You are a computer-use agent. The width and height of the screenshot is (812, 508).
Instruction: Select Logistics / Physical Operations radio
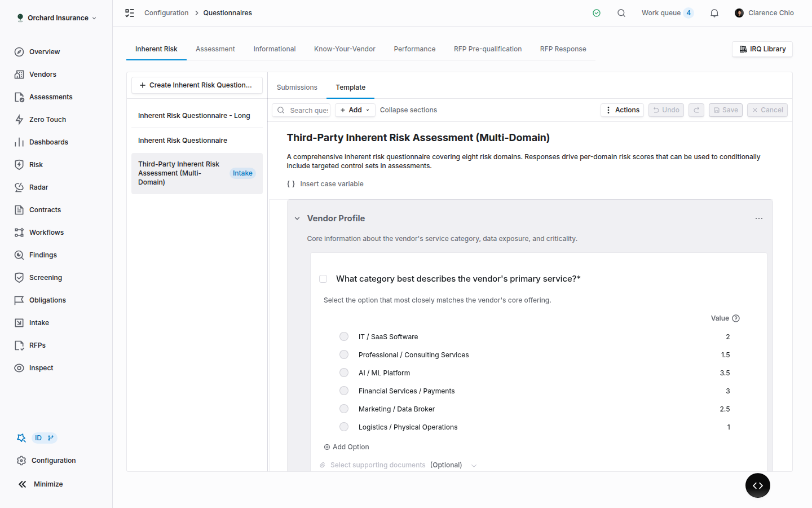point(344,427)
